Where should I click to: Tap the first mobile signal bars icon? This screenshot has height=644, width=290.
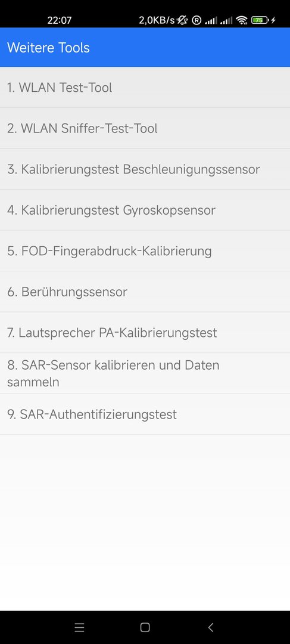point(211,20)
